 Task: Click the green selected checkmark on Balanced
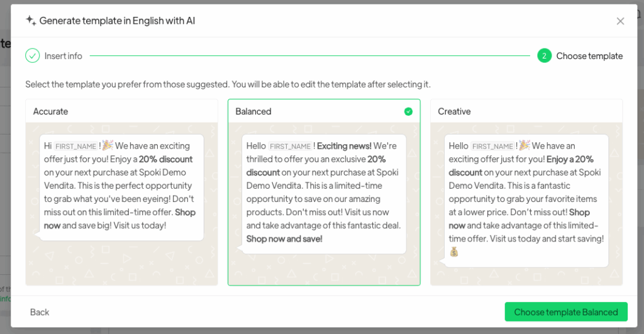pos(408,111)
